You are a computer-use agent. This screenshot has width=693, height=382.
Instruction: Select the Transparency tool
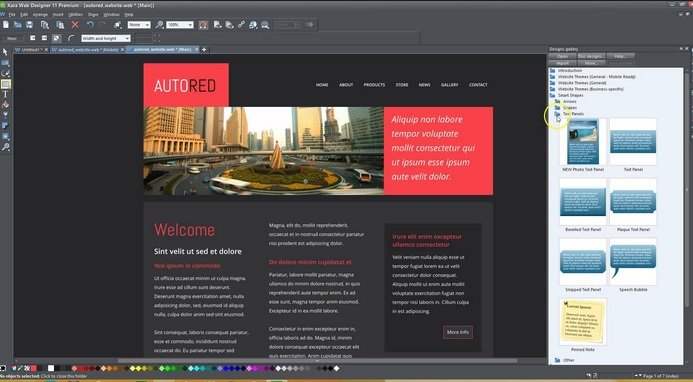pos(5,115)
